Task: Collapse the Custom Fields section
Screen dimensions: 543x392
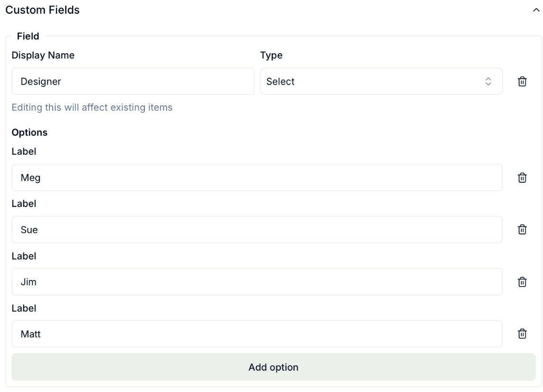Action: 536,10
